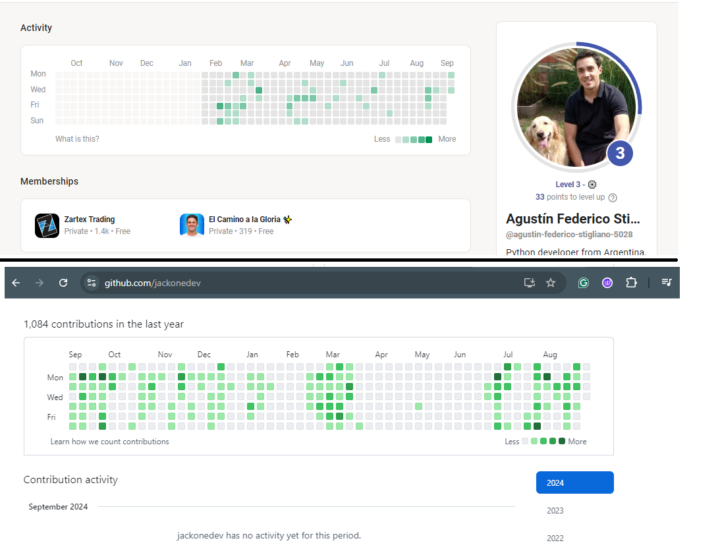The image size is (720, 555).
Task: Click 'jackonedev has no activity yet' message
Action: click(269, 536)
